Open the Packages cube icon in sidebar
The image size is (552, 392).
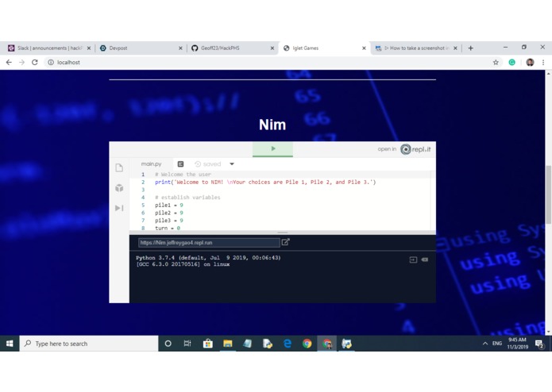click(119, 188)
